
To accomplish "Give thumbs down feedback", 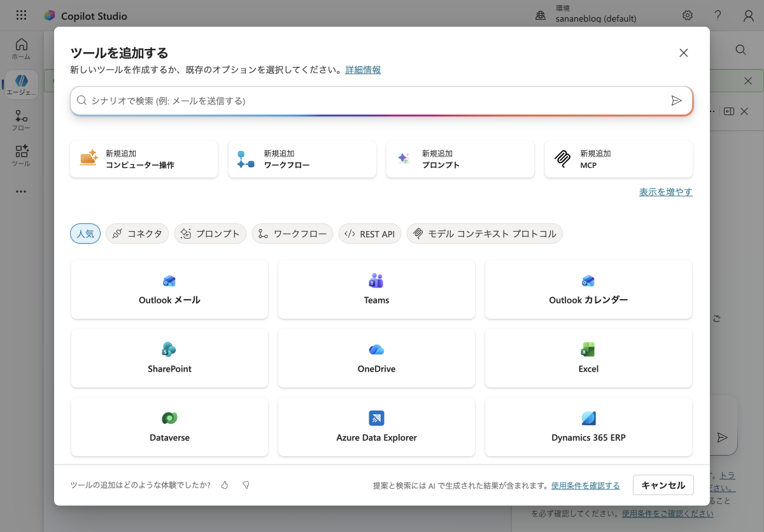I will point(246,485).
